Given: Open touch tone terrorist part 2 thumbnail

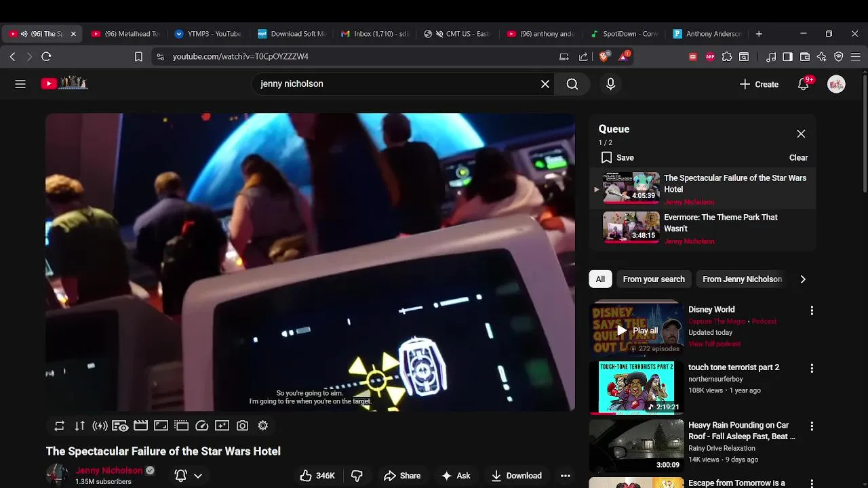Looking at the screenshot, I should (636, 387).
